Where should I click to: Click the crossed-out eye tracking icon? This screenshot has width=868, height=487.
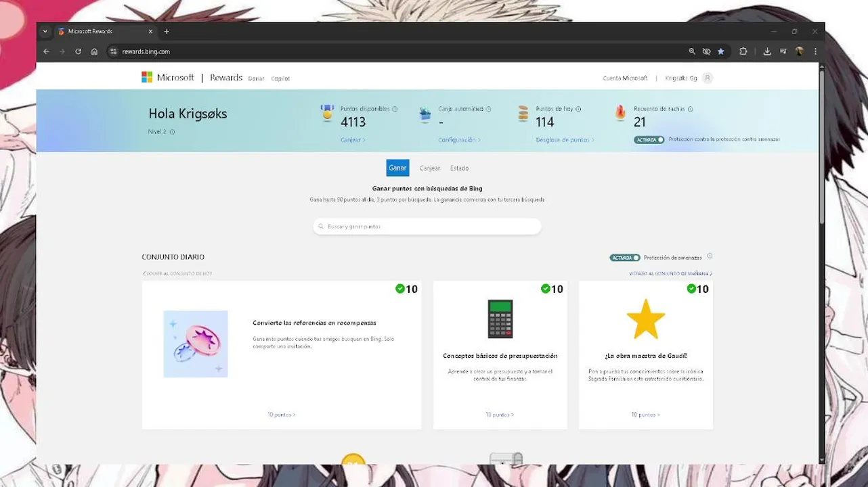coord(706,51)
